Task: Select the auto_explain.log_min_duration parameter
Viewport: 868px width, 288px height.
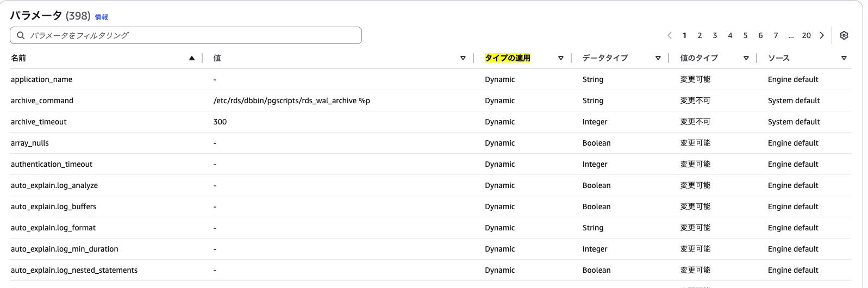Action: coord(65,249)
